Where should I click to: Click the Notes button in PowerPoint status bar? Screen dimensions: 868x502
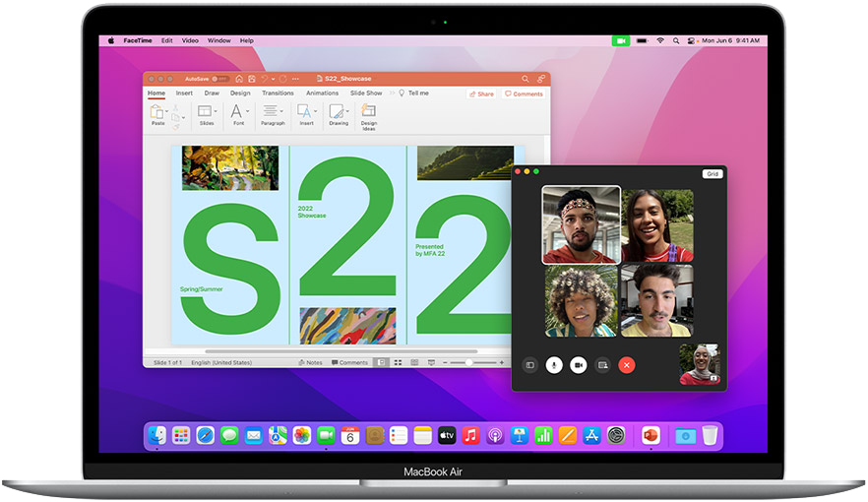(x=310, y=362)
